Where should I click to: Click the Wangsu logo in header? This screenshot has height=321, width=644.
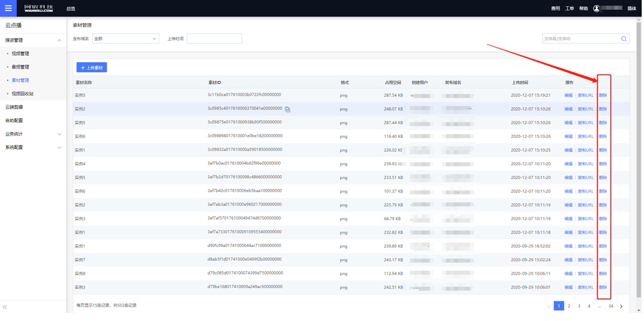(39, 8)
